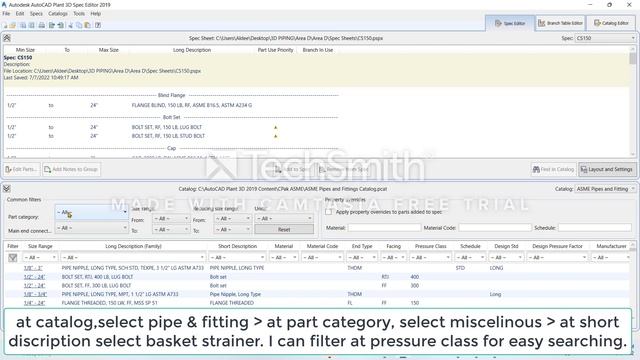The image size is (640, 360).
Task: Click the New spec toolbar icon
Action: point(5,25)
